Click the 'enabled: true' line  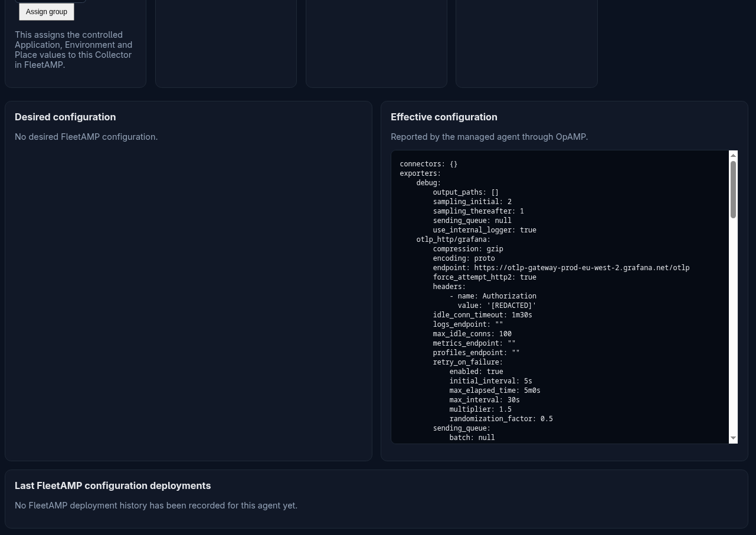pos(476,372)
